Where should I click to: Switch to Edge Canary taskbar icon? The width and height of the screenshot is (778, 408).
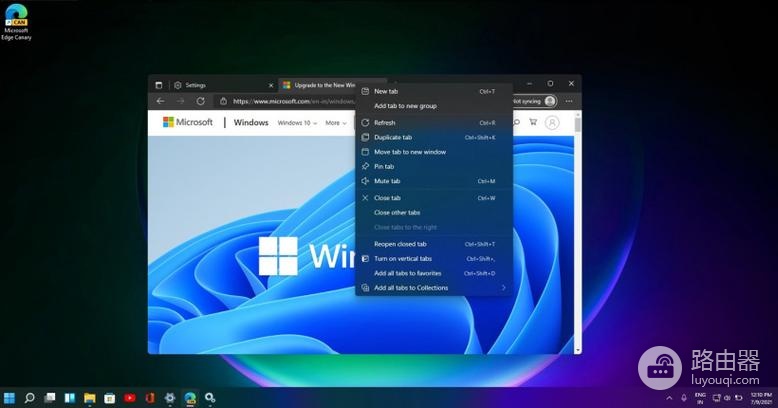[190, 398]
